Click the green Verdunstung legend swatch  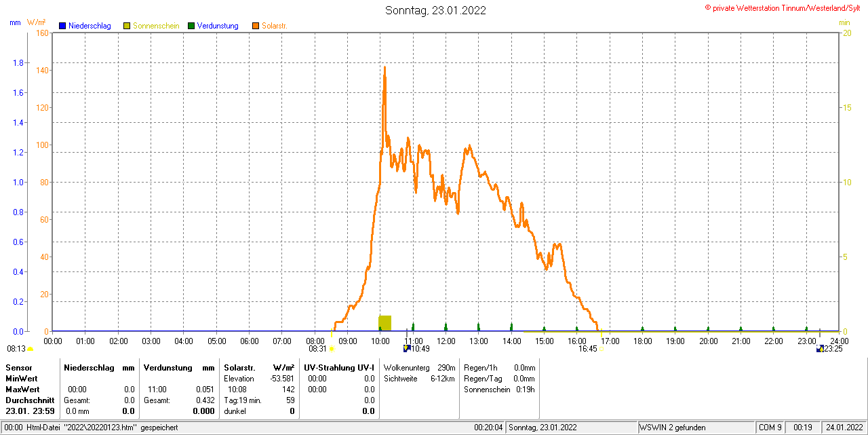191,26
